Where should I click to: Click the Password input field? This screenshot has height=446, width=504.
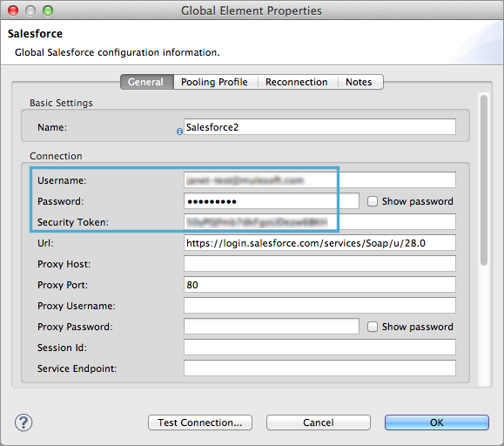point(272,201)
